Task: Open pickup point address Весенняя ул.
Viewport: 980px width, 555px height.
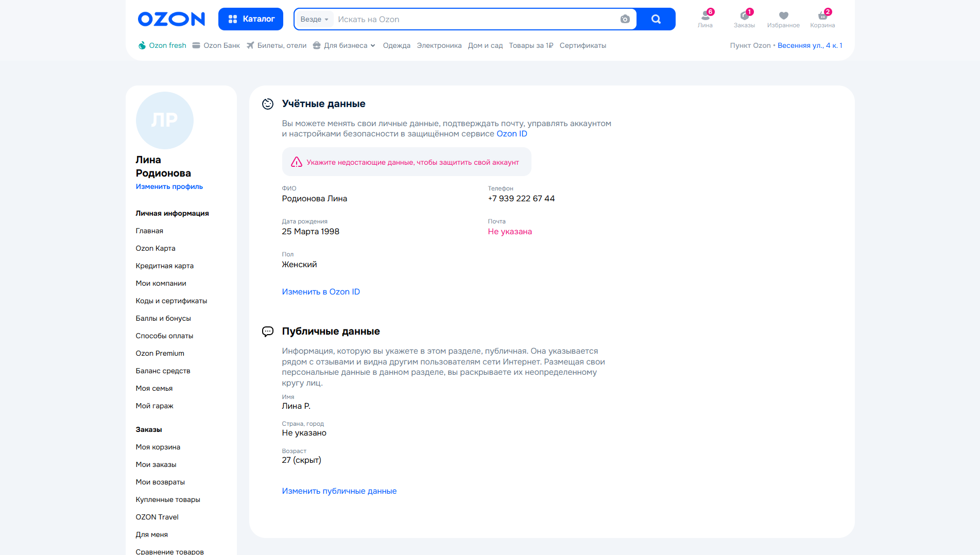Action: pos(810,45)
